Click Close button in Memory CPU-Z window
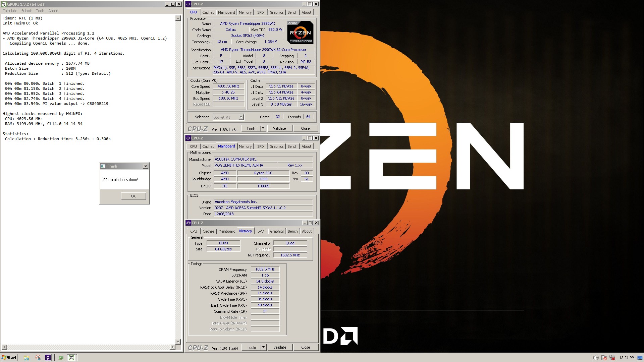 pos(306,347)
